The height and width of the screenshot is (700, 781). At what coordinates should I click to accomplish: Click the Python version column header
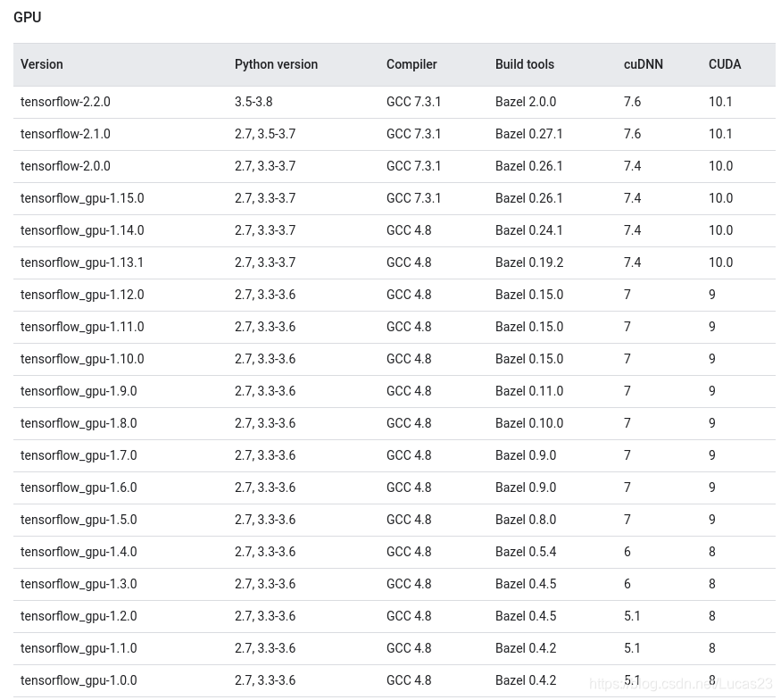click(x=276, y=64)
